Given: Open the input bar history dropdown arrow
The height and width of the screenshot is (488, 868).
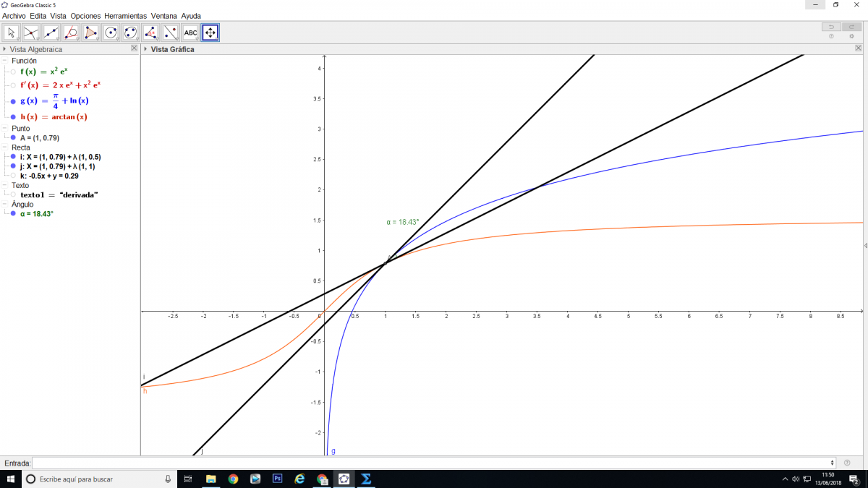Looking at the screenshot, I should [x=833, y=463].
